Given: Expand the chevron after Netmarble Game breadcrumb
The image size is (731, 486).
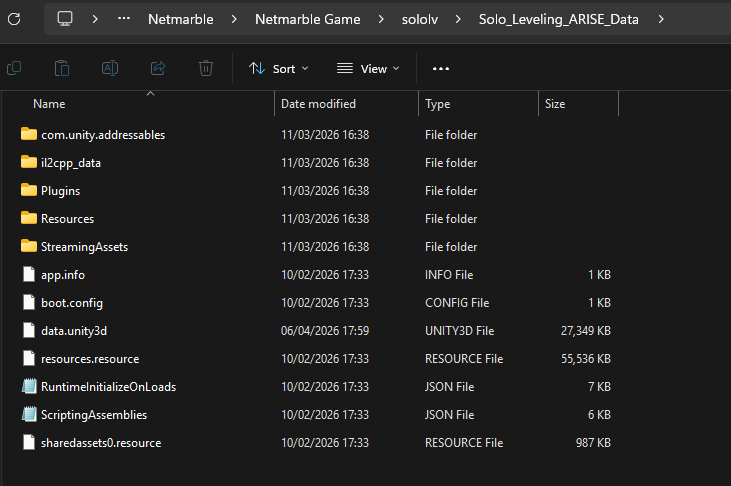Looking at the screenshot, I should coord(381,19).
